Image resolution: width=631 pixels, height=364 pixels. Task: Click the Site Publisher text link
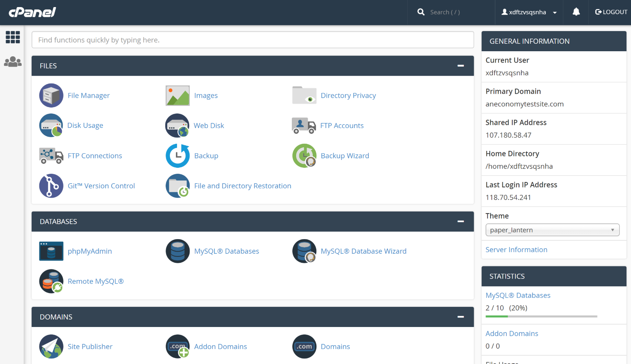click(x=90, y=347)
